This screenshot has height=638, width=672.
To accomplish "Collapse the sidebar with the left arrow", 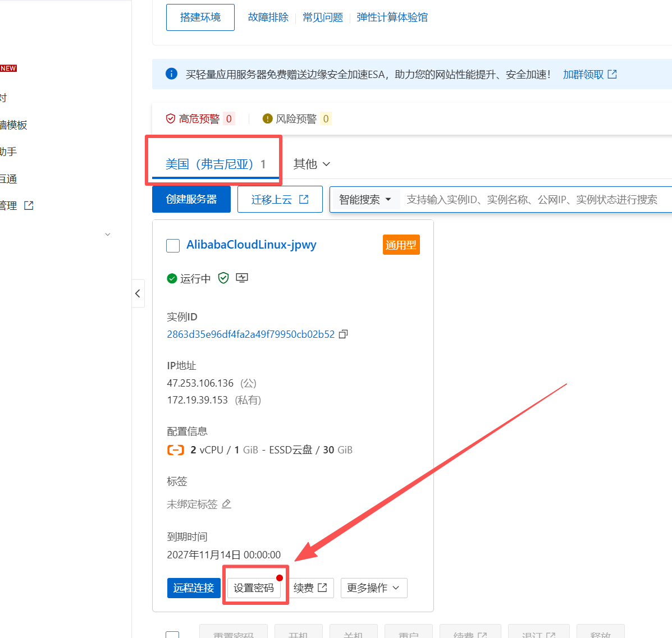I will click(x=138, y=293).
